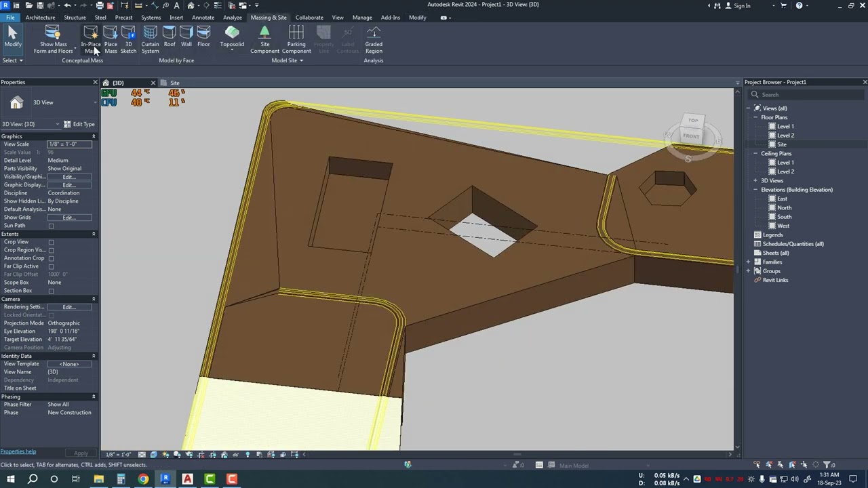Image resolution: width=868 pixels, height=488 pixels.
Task: Switch to the Site view tab
Action: (x=174, y=83)
